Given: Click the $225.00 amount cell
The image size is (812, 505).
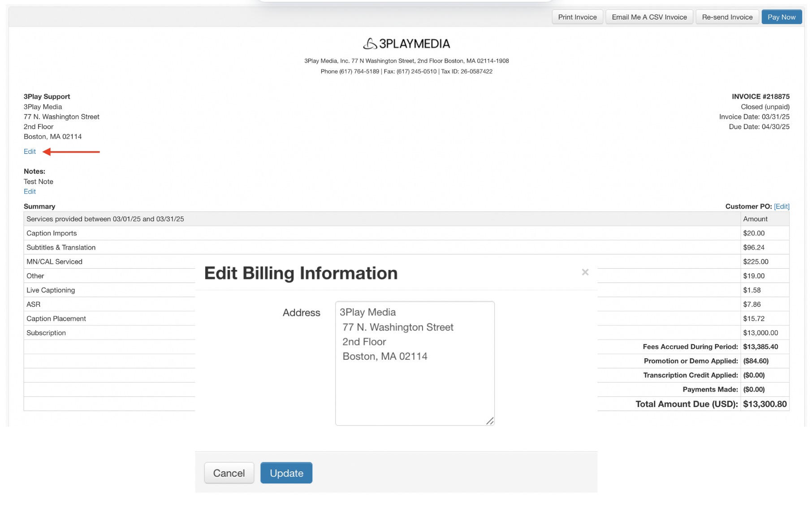Looking at the screenshot, I should pos(756,262).
